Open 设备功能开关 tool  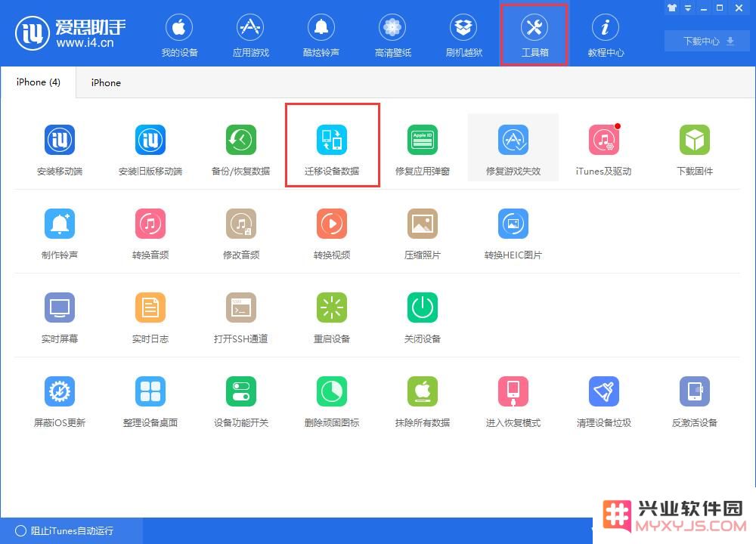[x=241, y=402]
